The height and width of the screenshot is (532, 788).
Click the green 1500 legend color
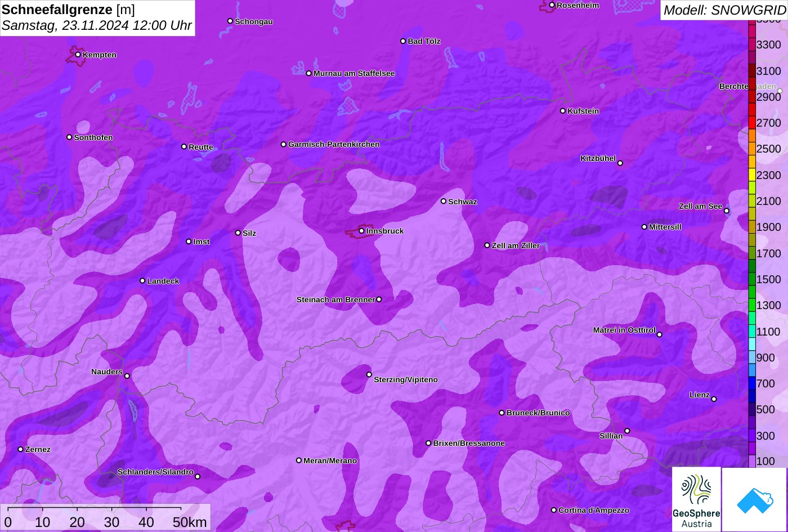click(752, 279)
